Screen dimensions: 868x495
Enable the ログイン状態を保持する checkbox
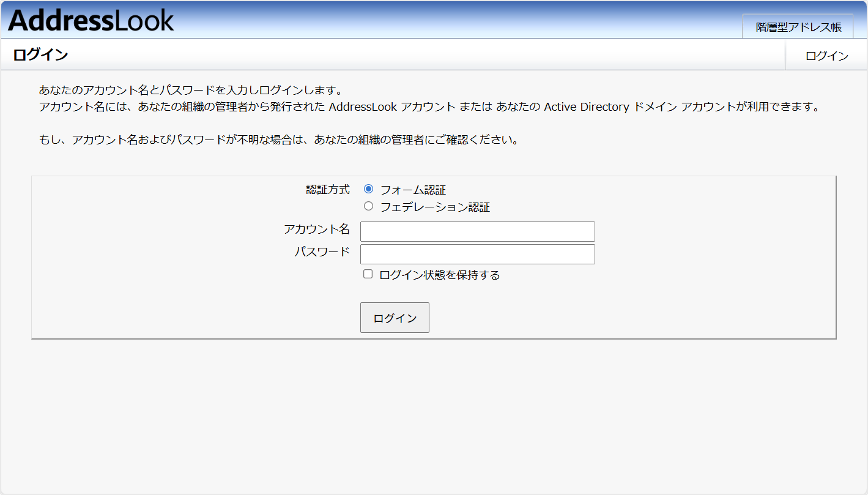pos(368,274)
